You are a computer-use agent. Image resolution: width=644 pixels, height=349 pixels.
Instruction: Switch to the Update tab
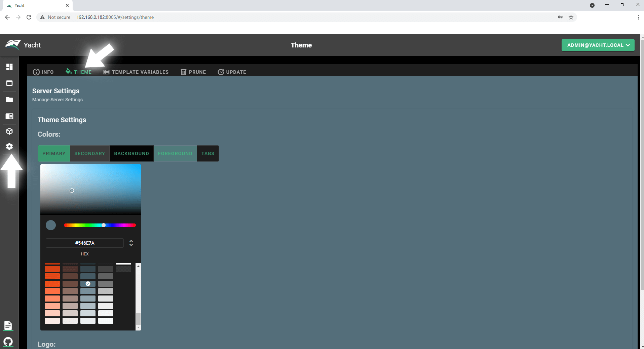click(x=232, y=72)
